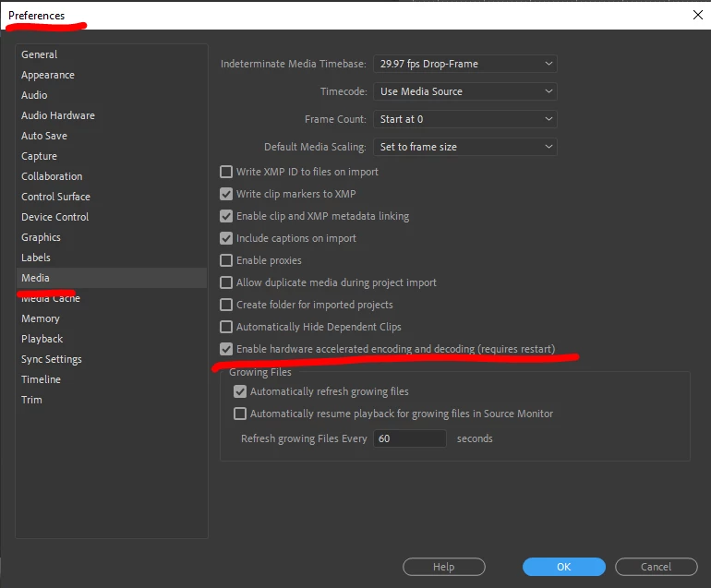Uncheck Include captions on import
This screenshot has height=588, width=711.
click(x=226, y=238)
